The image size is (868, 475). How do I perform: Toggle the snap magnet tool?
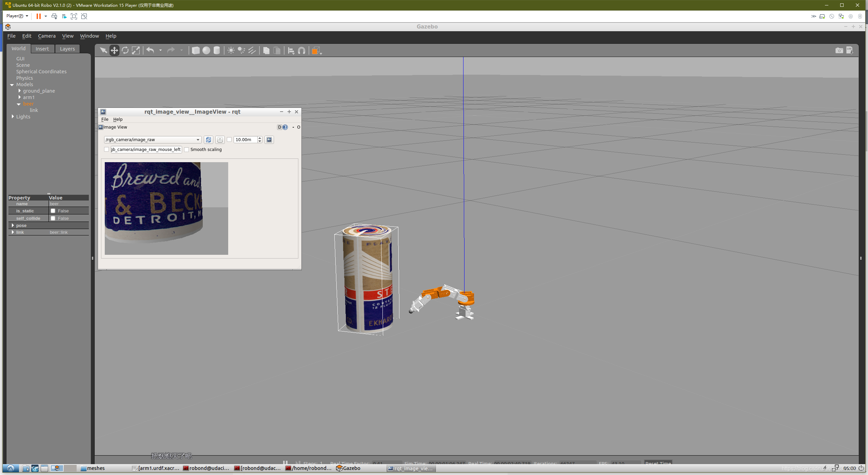click(301, 51)
